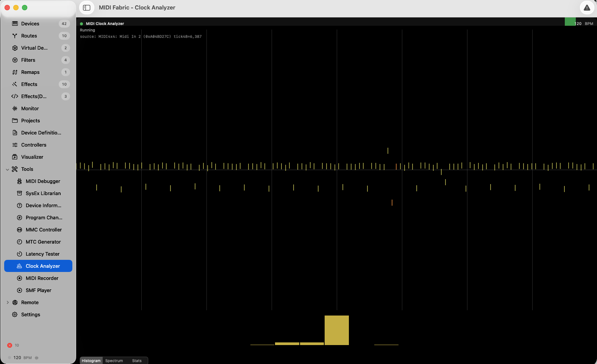Click the Latency Tester timer icon

click(x=19, y=254)
